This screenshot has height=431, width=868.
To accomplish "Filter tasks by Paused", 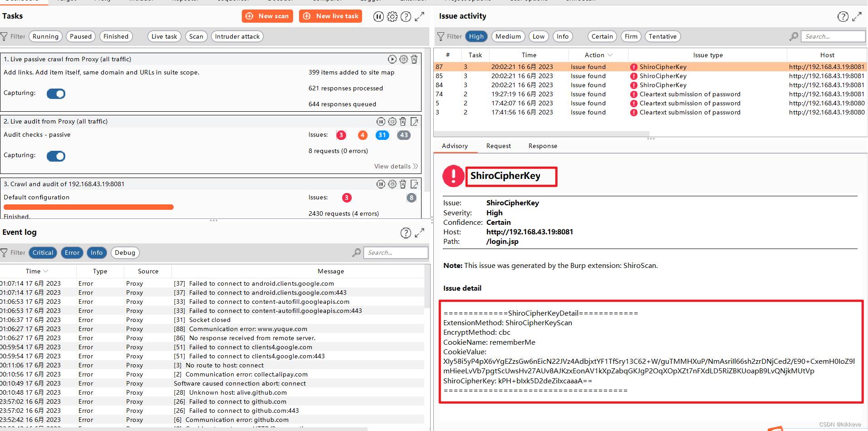I will [x=81, y=36].
